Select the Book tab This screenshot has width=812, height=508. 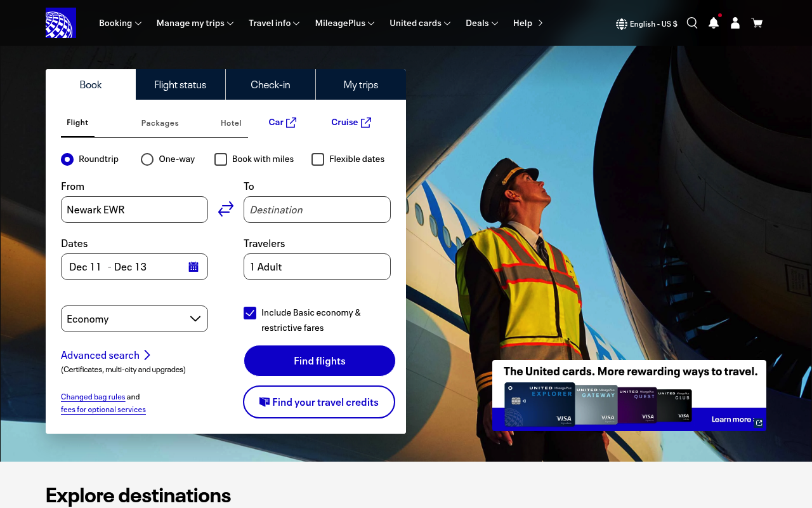(91, 84)
